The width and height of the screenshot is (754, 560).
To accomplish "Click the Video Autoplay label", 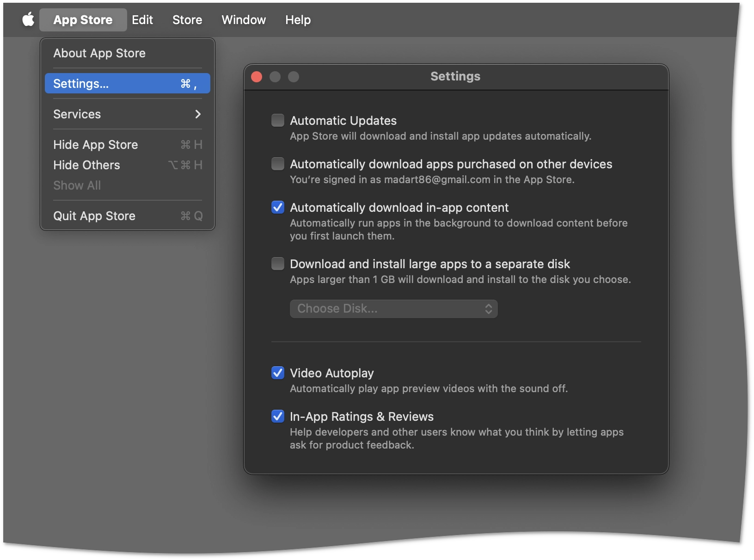I will point(332,373).
